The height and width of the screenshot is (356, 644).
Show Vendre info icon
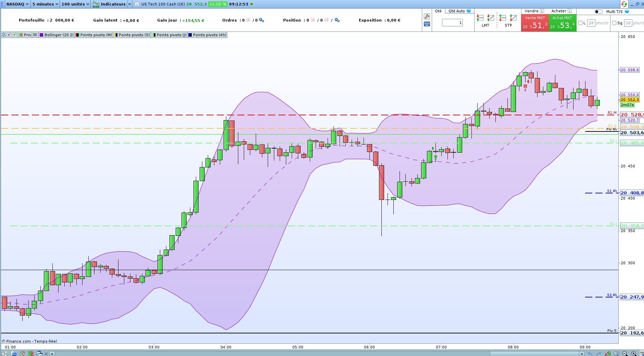542,11
